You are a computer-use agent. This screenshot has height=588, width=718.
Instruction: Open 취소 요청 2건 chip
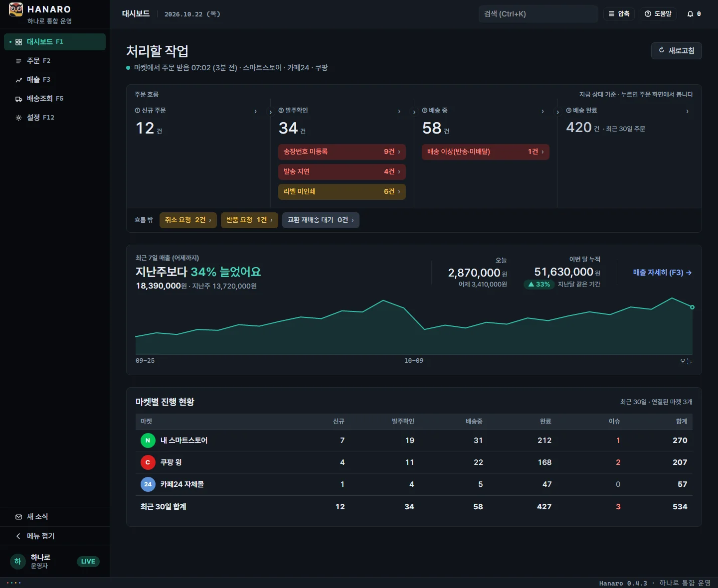coord(188,220)
